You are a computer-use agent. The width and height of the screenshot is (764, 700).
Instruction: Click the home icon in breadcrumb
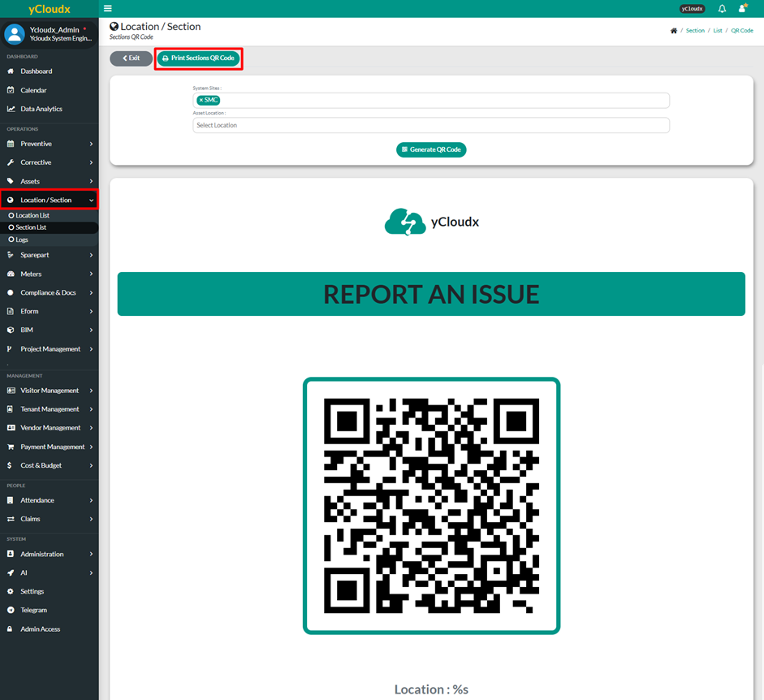[x=674, y=30]
